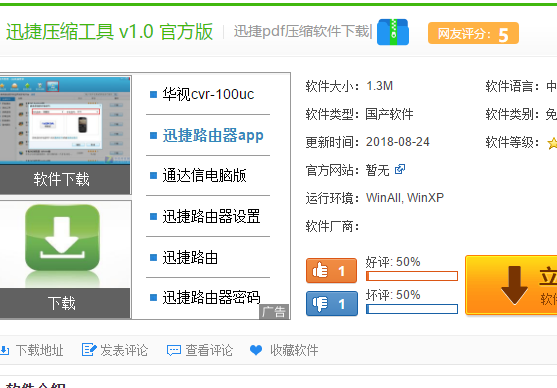557x388 pixels.
Task: Click the 下载地址 download icon
Action: coord(4,350)
